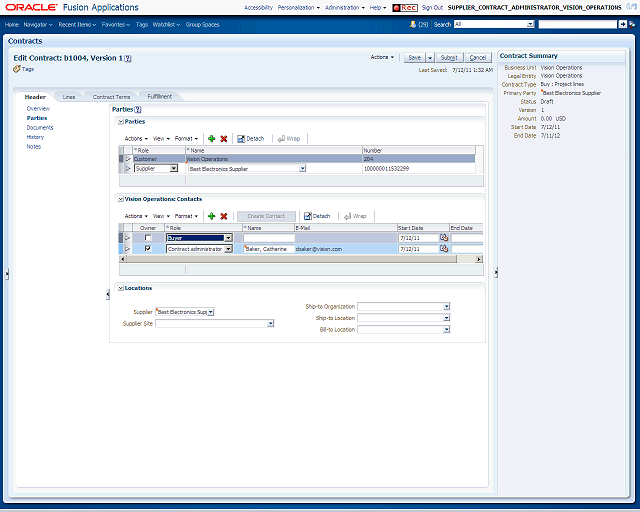The image size is (640, 512).
Task: Open Documents in Header navigation
Action: coord(40,127)
